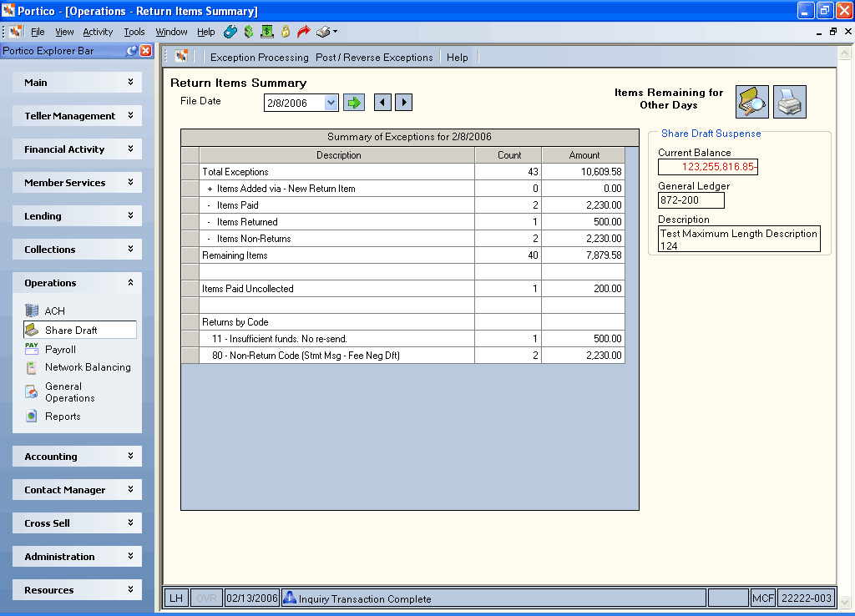Open the File Date dropdown
The width and height of the screenshot is (855, 616).
coord(331,103)
